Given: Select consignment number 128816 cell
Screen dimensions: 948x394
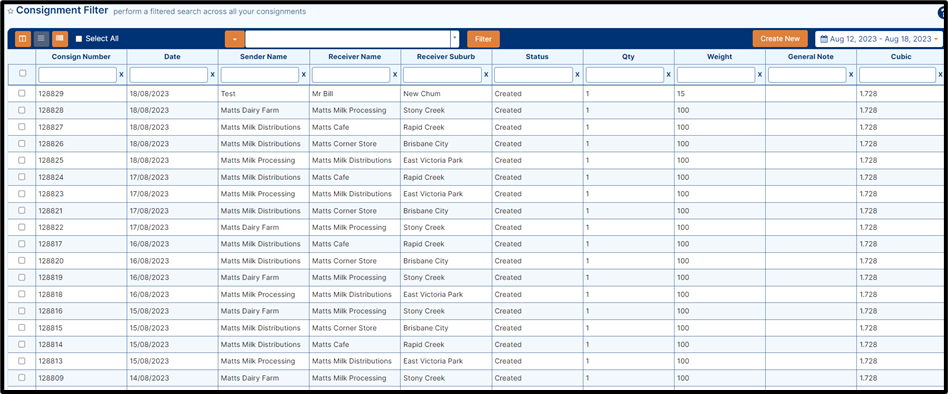Looking at the screenshot, I should 81,311.
